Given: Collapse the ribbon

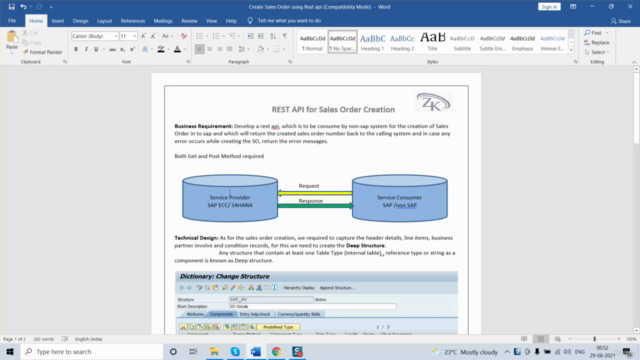Looking at the screenshot, I should click(634, 62).
